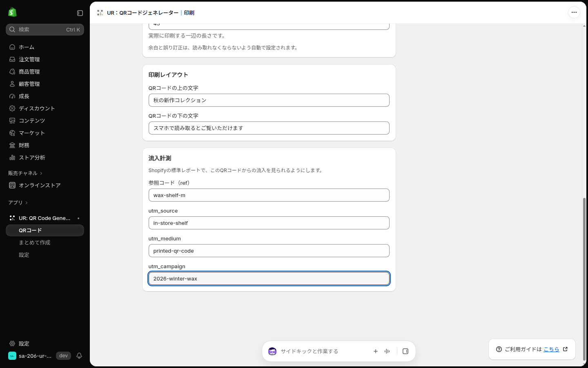This screenshot has width=588, height=368.
Task: Click the settings gear icon at bottom
Action: (x=12, y=343)
